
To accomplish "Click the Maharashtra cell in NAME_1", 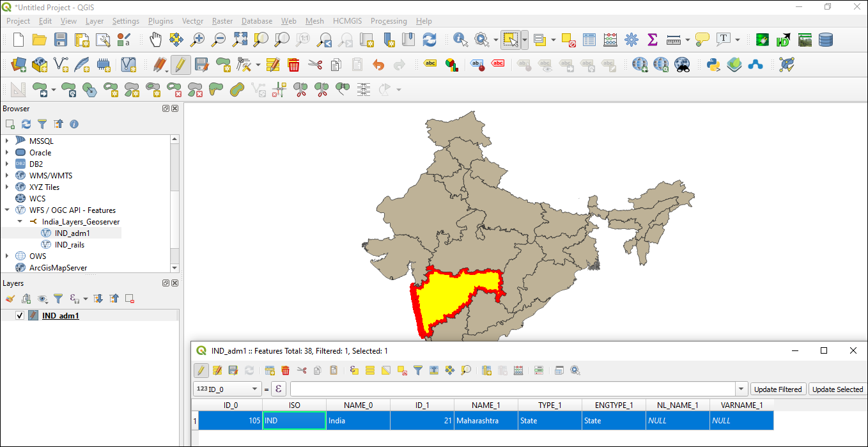I will (x=486, y=421).
